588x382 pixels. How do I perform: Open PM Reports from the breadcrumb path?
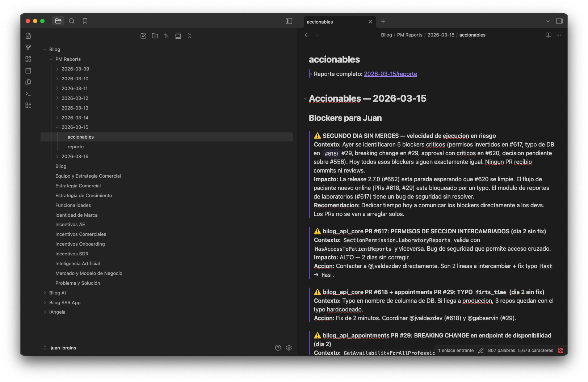click(409, 35)
